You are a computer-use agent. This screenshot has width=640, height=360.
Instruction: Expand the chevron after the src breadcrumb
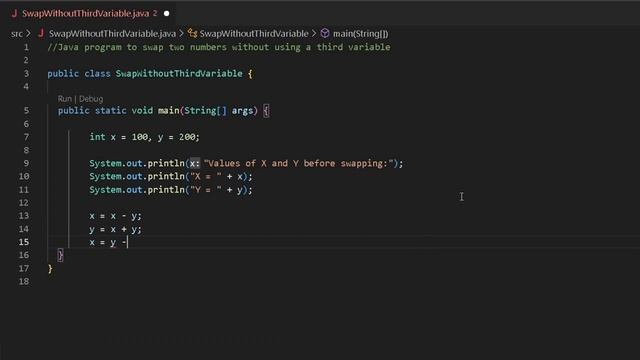pos(29,33)
